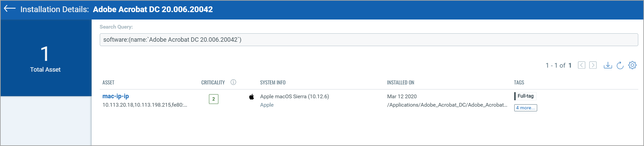This screenshot has height=146, width=644.
Task: Click the TAGS column header
Action: pos(519,82)
